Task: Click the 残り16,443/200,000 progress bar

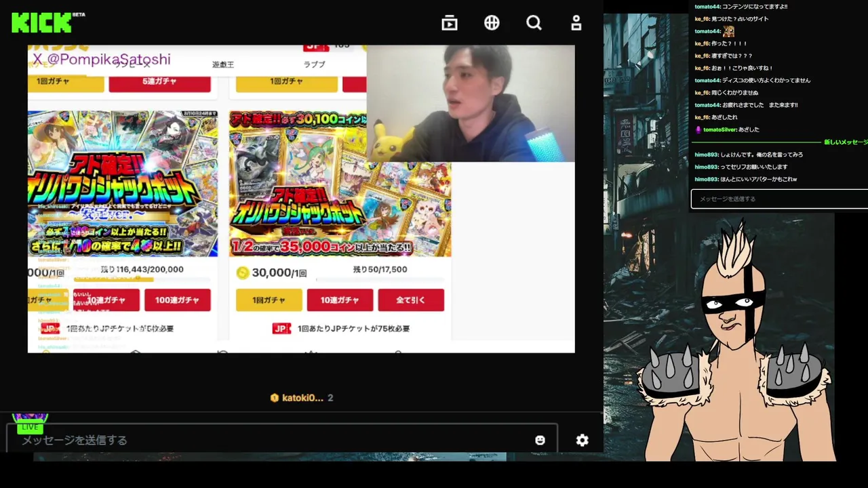Action: coord(142,279)
